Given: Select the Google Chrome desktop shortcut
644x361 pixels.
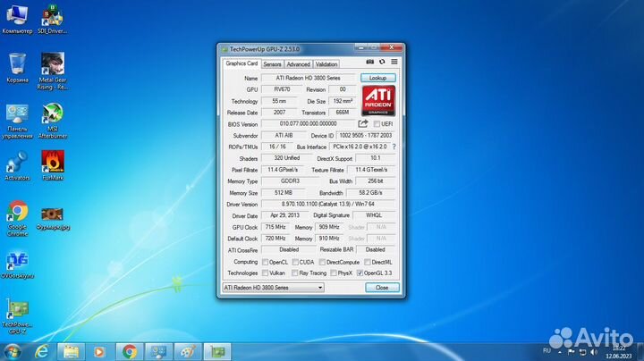Looking at the screenshot, I should tap(17, 218).
